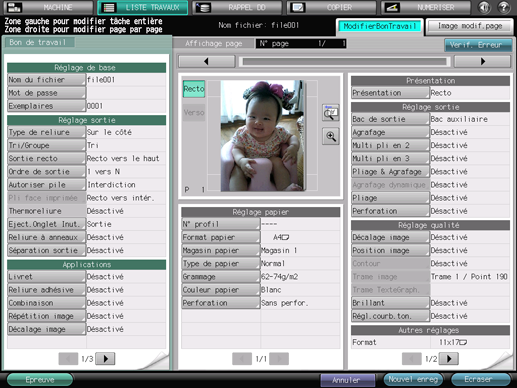
Task: Select ModifierBonTravail tab
Action: [380, 26]
